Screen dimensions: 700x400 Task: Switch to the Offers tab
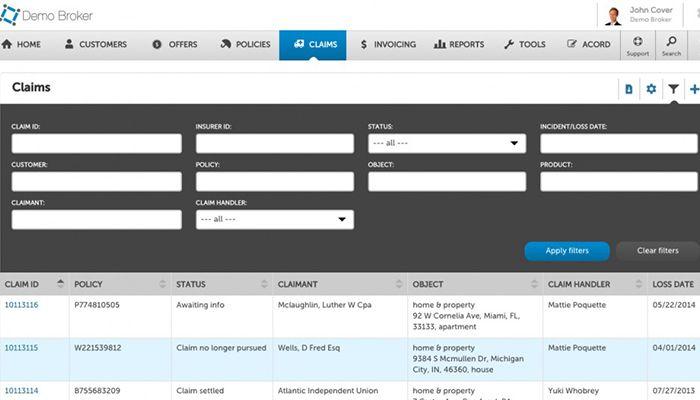pos(175,45)
